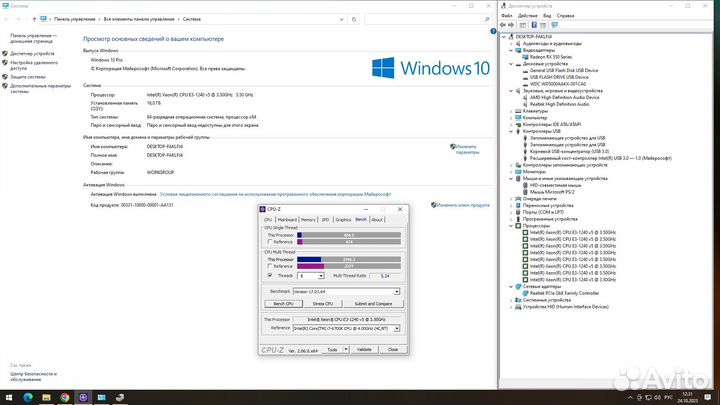Click the Stress CPU button

pos(323,304)
